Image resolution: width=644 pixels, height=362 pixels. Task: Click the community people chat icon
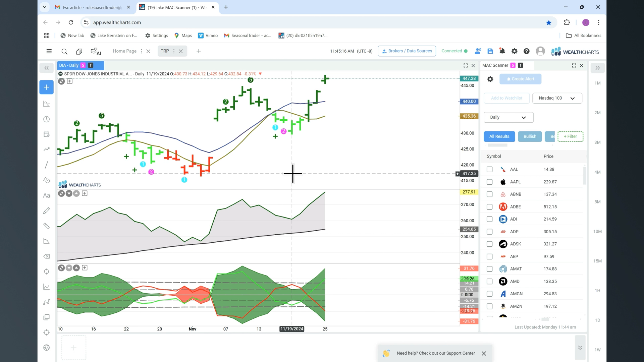tap(478, 51)
